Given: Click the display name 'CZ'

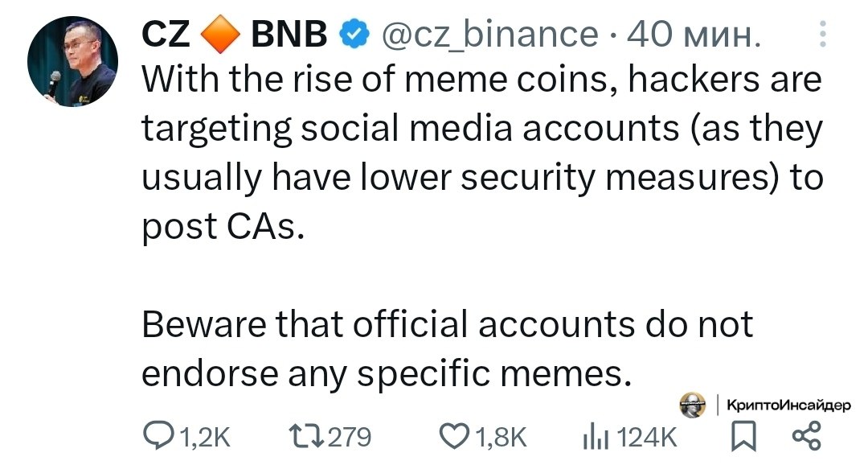Looking at the screenshot, I should coord(166,34).
